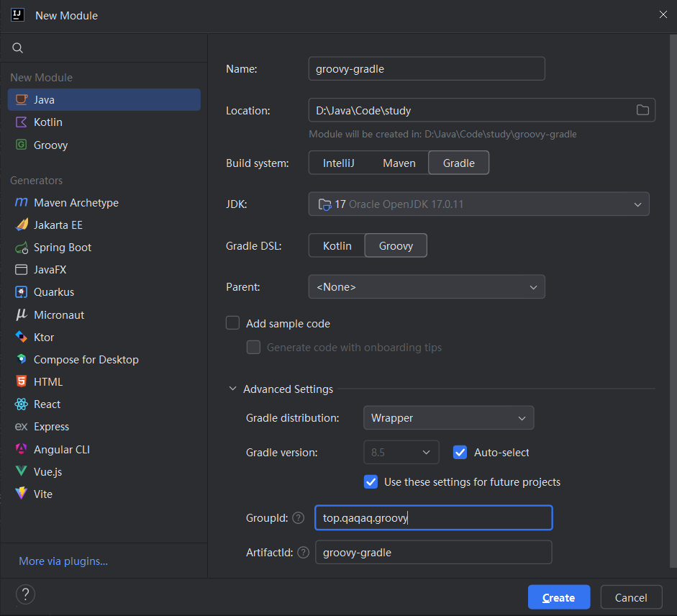Click the search magnifier icon
The width and height of the screenshot is (677, 616).
[x=18, y=48]
